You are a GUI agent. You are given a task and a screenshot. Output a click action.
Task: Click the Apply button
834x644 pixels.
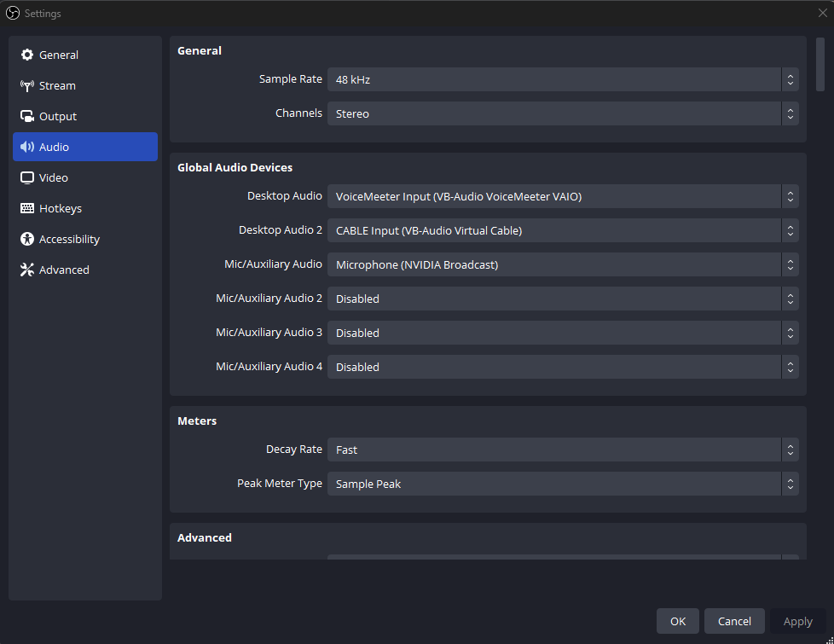797,621
